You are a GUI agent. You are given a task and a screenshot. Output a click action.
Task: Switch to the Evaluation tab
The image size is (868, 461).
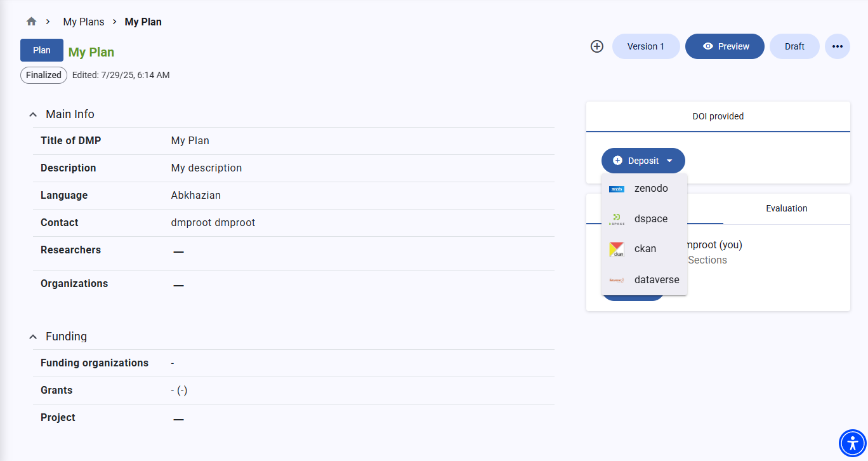tap(786, 208)
